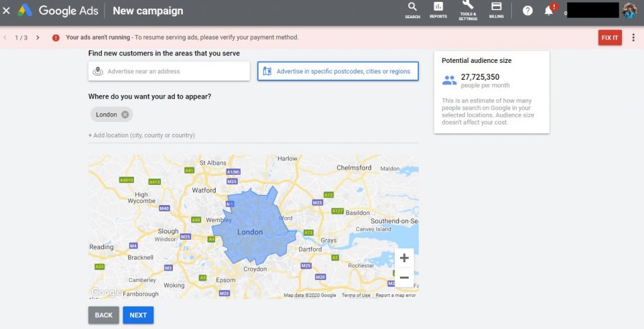Click the Basildon label on the map
This screenshot has width=644, height=329.
(x=358, y=213)
